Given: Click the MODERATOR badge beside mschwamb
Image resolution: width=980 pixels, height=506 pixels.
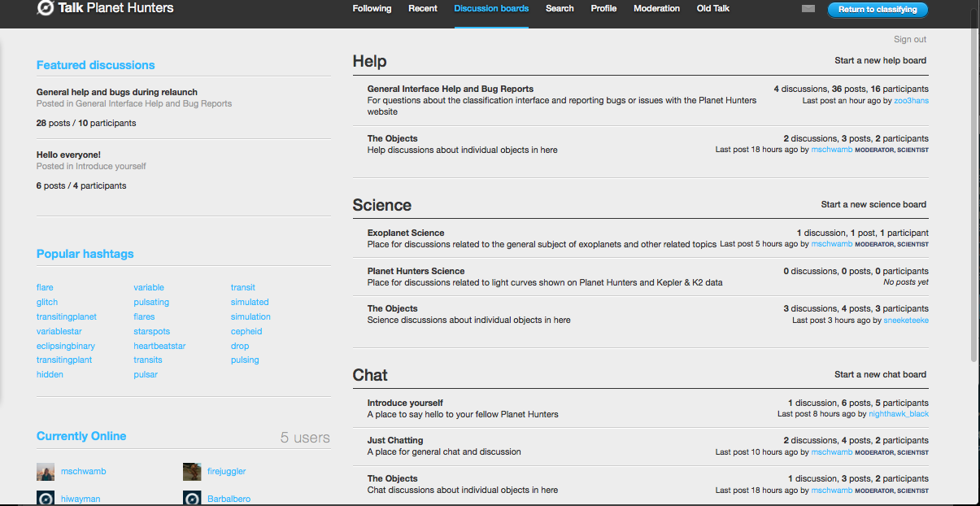Looking at the screenshot, I should coord(873,150).
